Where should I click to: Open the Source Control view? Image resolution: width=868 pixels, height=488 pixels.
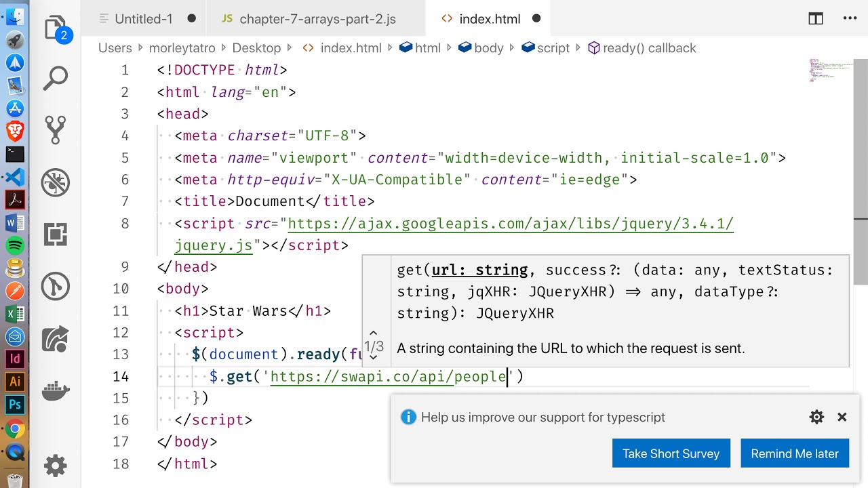point(56,129)
